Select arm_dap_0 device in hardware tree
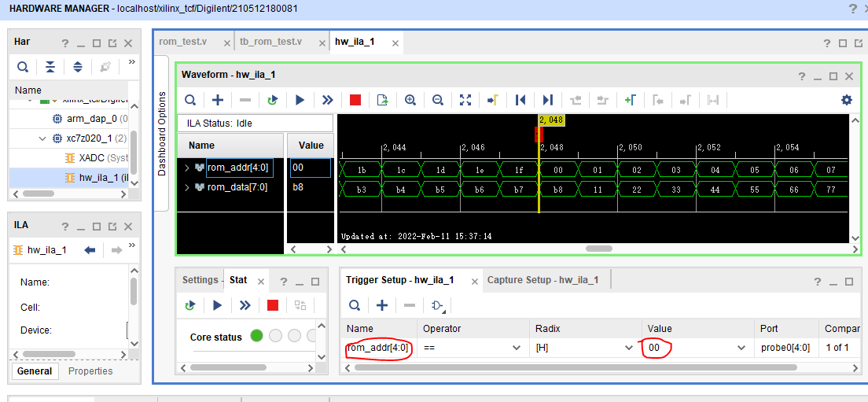Screen dimensions: 868x402 click(90, 119)
